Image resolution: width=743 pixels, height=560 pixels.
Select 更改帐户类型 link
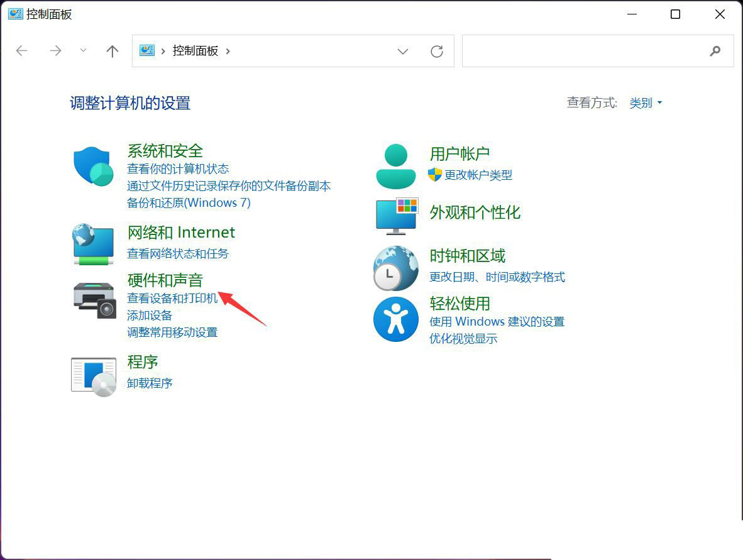tap(480, 175)
